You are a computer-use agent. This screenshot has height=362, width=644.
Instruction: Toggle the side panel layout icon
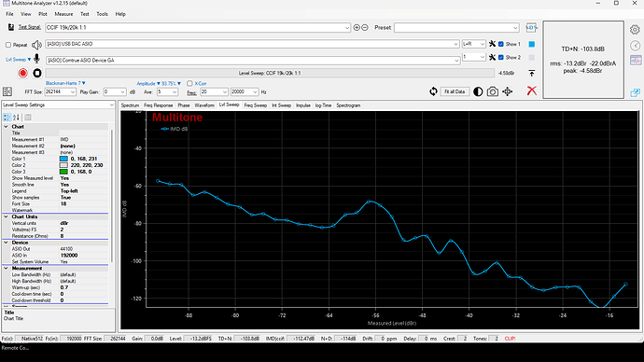7,91
